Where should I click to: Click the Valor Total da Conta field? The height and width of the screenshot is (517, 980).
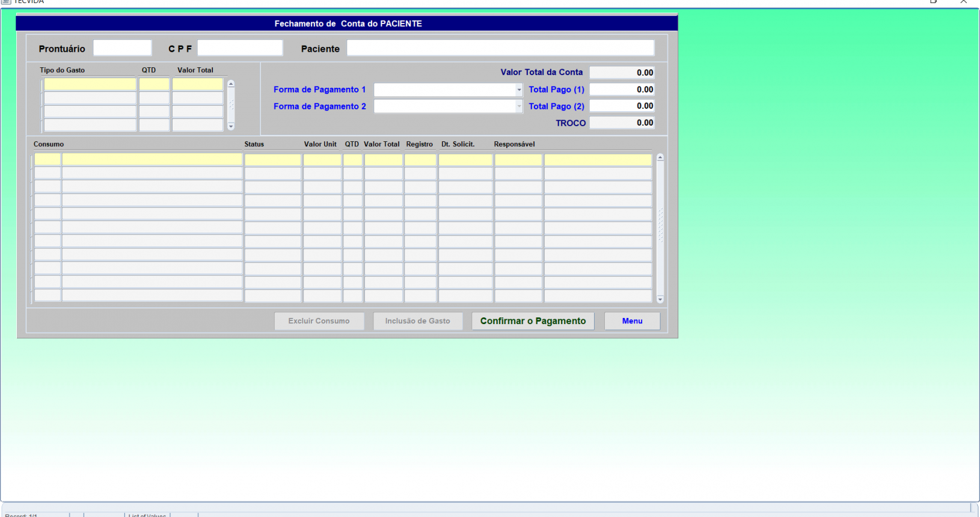click(622, 73)
